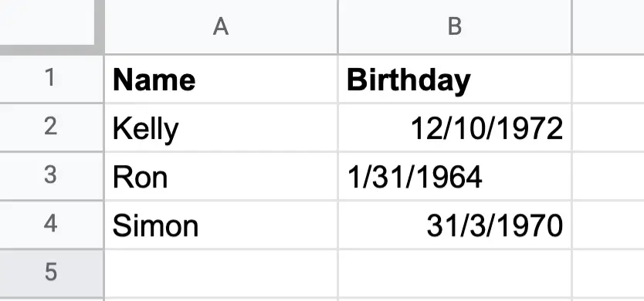This screenshot has width=644, height=301.
Task: Select row 2 header
Action: (x=51, y=127)
